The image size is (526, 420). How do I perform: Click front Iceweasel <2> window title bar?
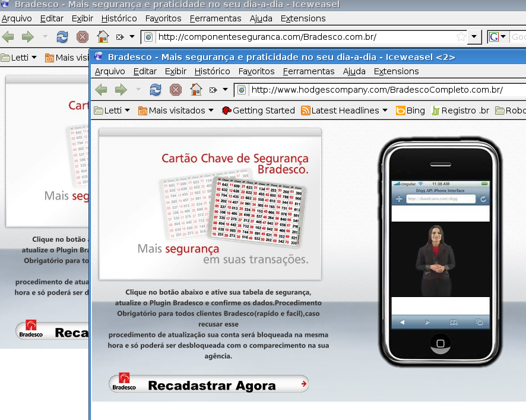(x=308, y=57)
